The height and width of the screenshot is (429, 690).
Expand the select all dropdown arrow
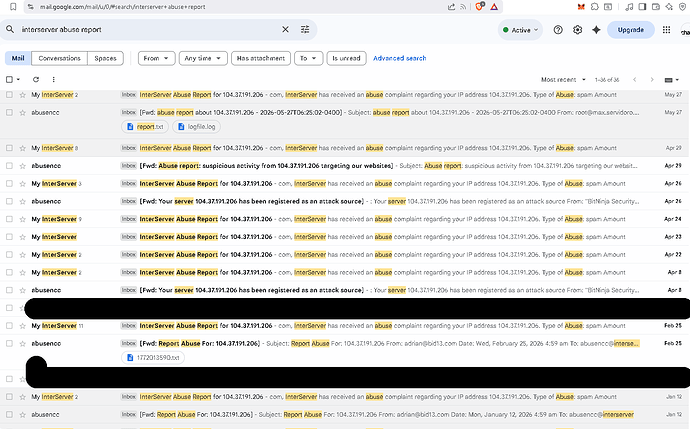[x=18, y=80]
